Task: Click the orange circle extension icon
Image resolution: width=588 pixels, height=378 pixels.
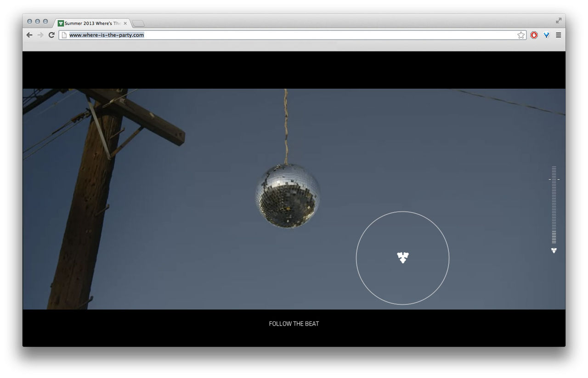Action: pyautogui.click(x=534, y=35)
